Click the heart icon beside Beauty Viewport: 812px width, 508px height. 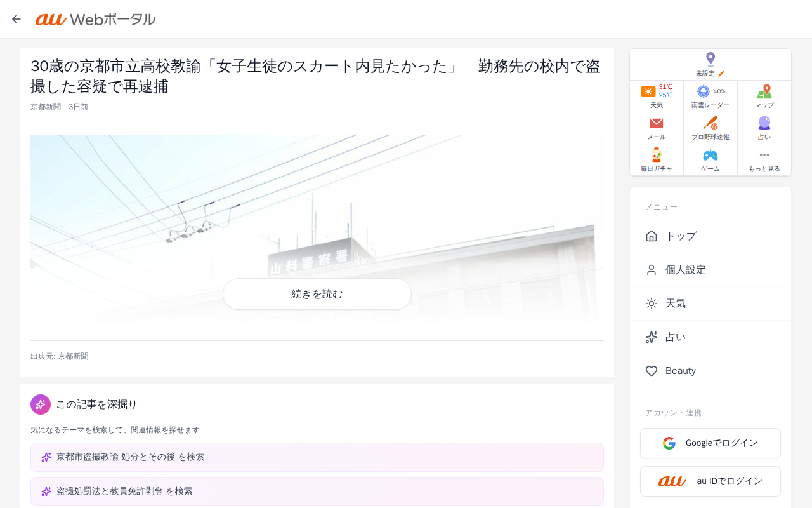[x=652, y=371]
